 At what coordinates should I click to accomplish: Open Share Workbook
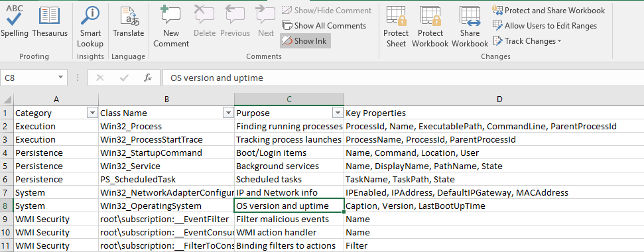pyautogui.click(x=470, y=27)
